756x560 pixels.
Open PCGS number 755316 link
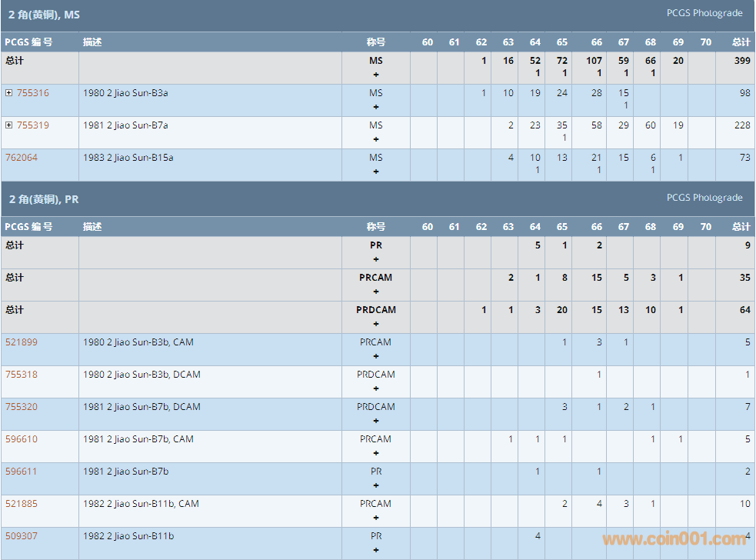pyautogui.click(x=32, y=93)
